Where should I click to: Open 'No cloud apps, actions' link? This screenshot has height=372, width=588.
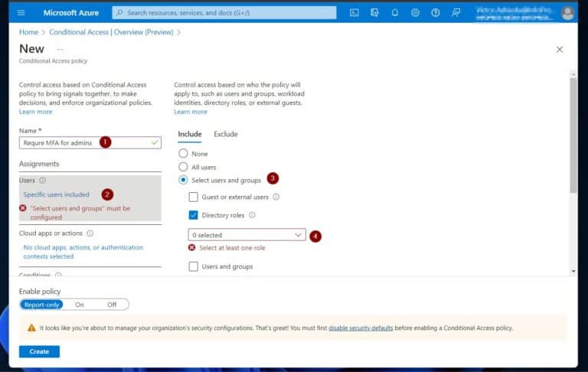(x=83, y=252)
